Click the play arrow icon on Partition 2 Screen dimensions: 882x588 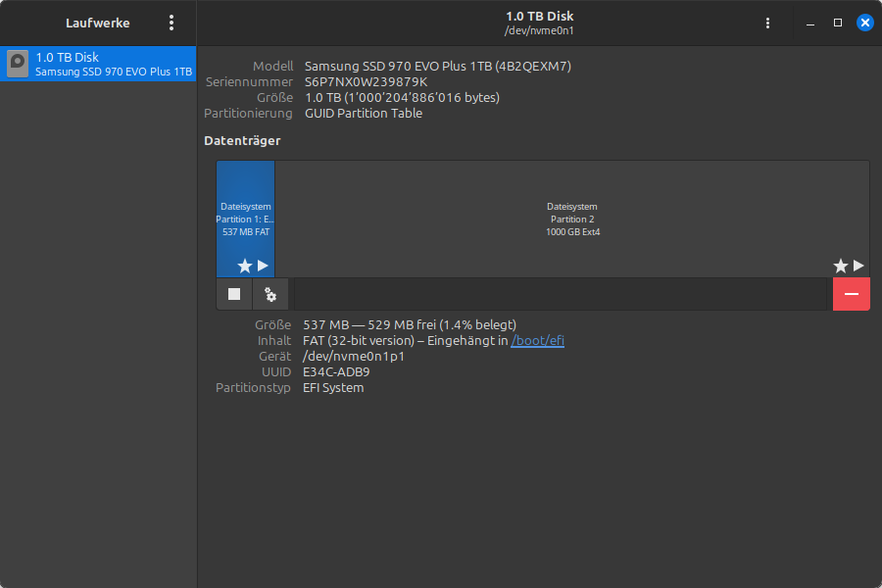[x=858, y=266]
